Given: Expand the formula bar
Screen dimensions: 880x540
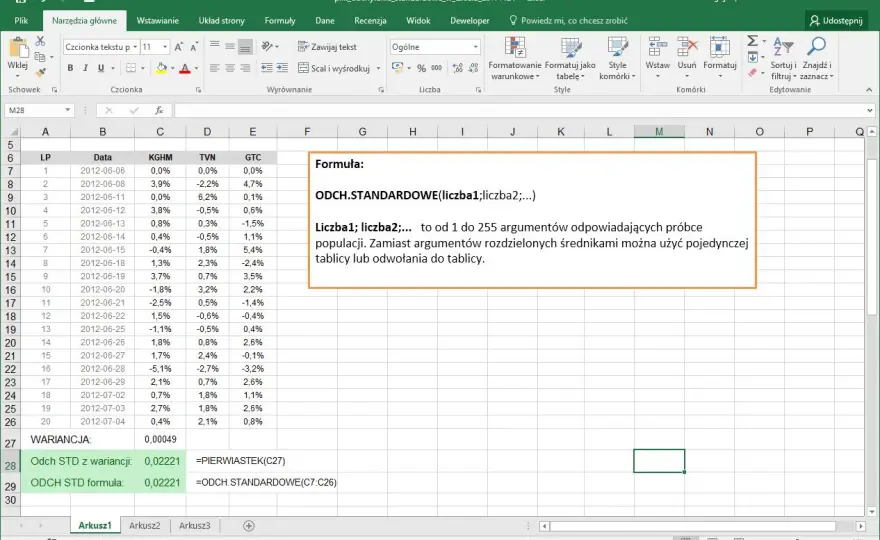Looking at the screenshot, I should (869, 111).
